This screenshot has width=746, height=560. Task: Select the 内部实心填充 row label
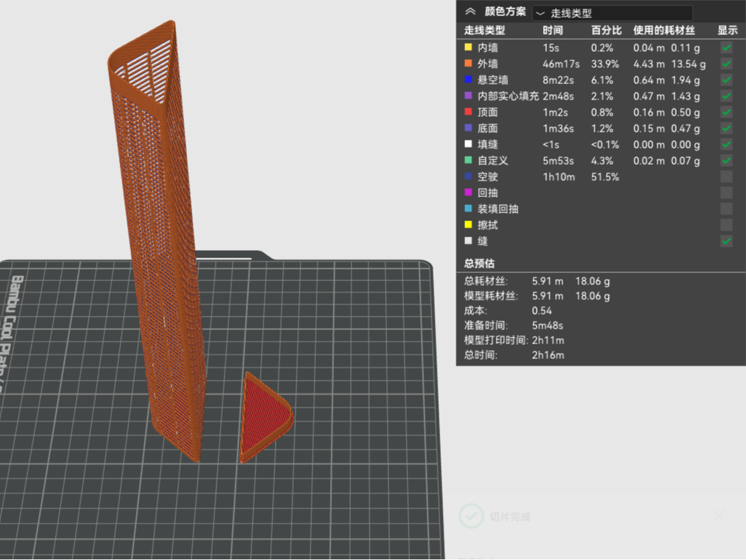[x=508, y=96]
